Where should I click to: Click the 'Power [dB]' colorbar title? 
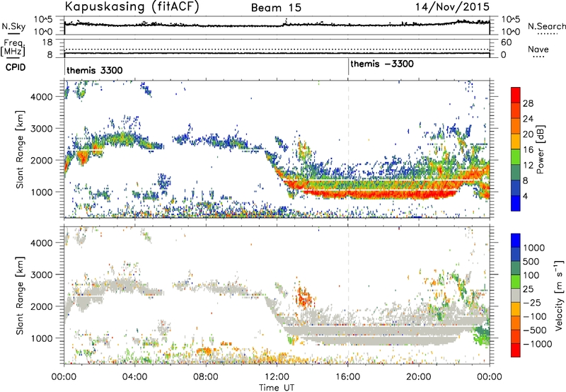coord(541,149)
